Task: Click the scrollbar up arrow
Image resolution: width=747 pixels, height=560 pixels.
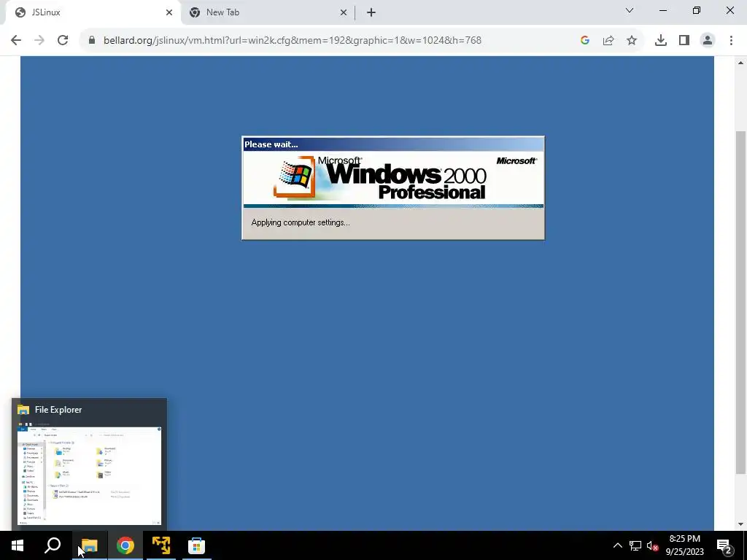Action: coord(740,63)
